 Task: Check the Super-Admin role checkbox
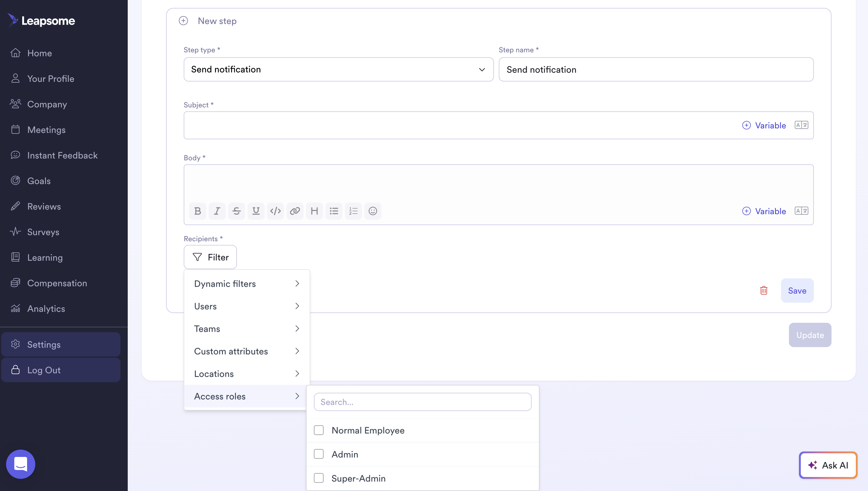[x=318, y=478]
